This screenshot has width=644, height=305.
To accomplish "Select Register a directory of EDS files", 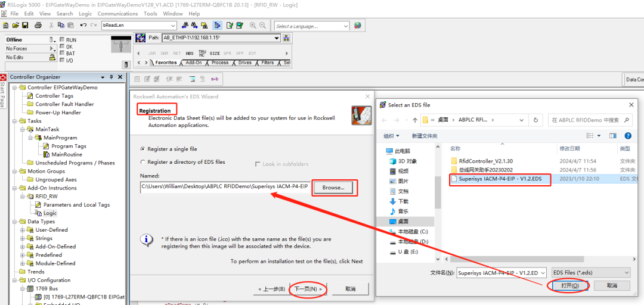I will point(143,162).
